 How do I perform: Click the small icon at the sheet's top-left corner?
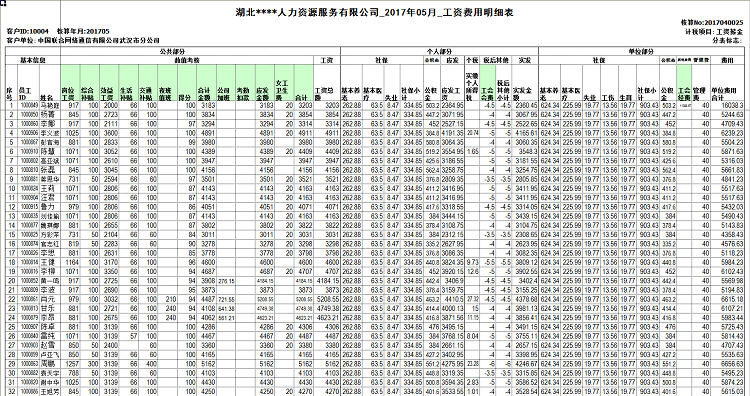(3, 3)
